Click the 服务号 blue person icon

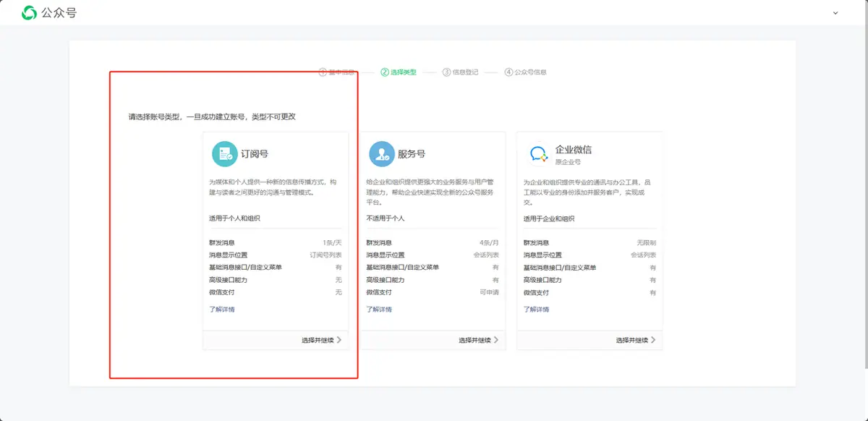point(381,154)
